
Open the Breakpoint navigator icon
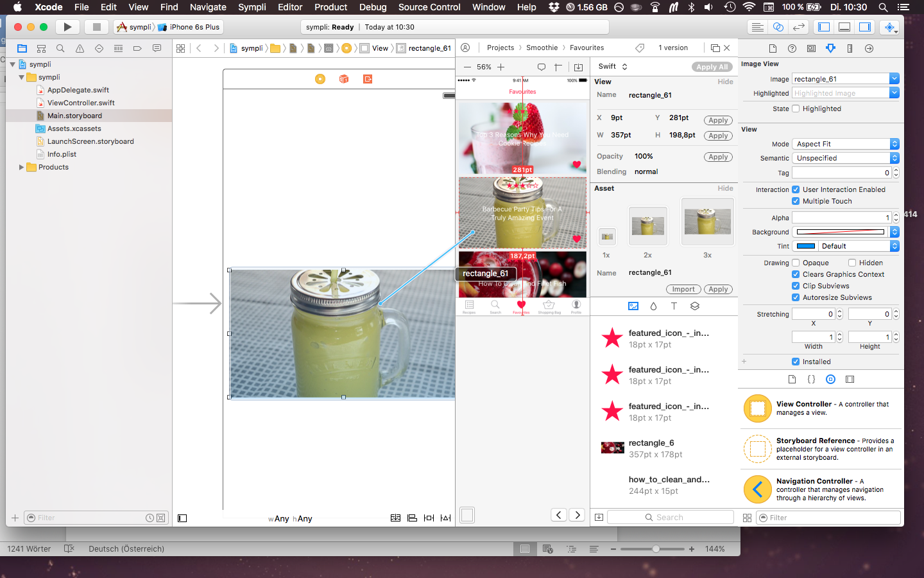tap(137, 48)
